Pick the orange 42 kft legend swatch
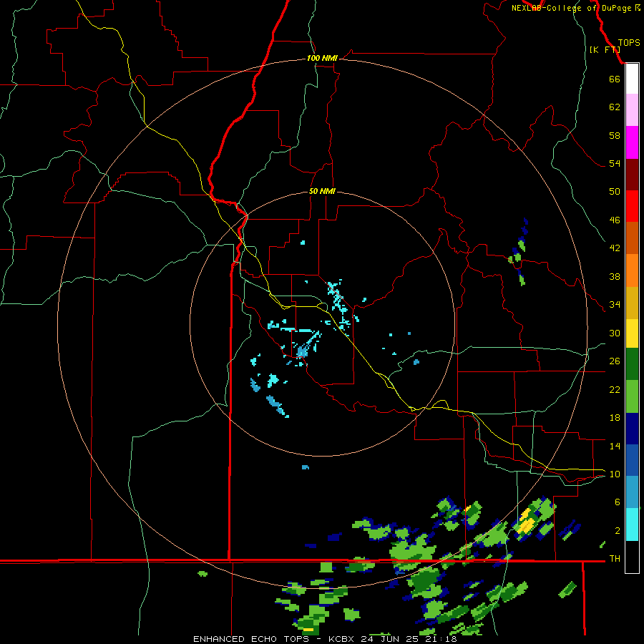Viewport: 644px width, 644px height. click(632, 270)
